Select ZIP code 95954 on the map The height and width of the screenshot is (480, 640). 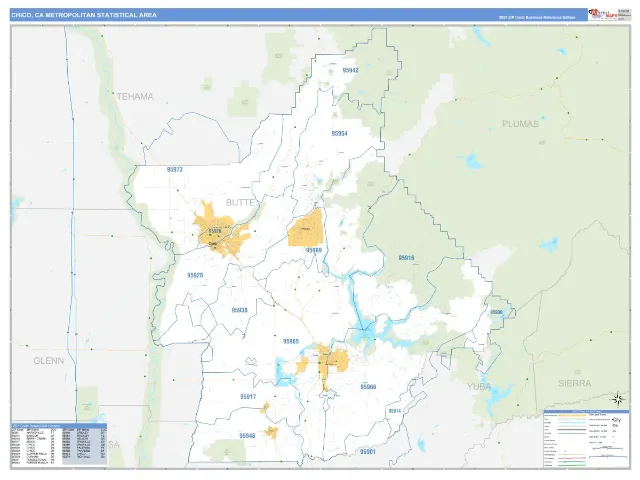point(340,133)
